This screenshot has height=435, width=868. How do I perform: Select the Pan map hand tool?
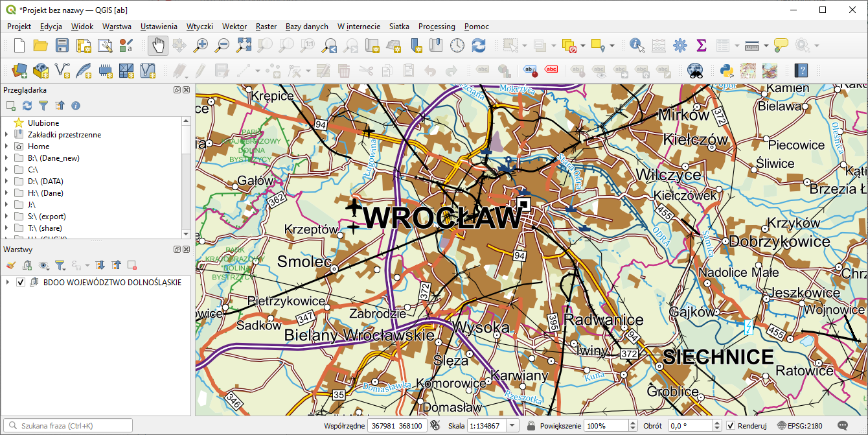158,45
